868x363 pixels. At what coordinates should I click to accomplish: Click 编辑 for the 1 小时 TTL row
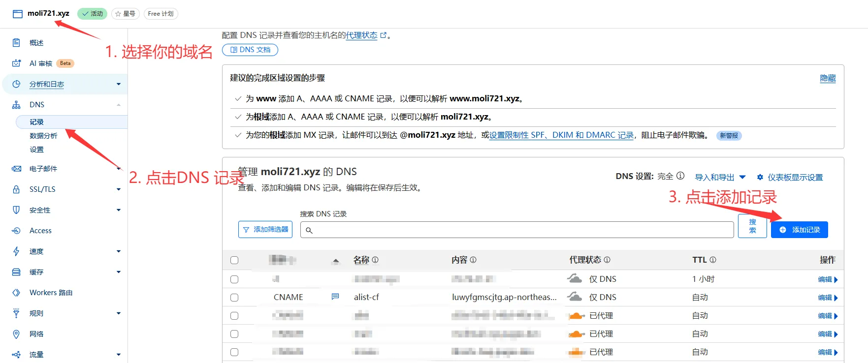[828, 279]
